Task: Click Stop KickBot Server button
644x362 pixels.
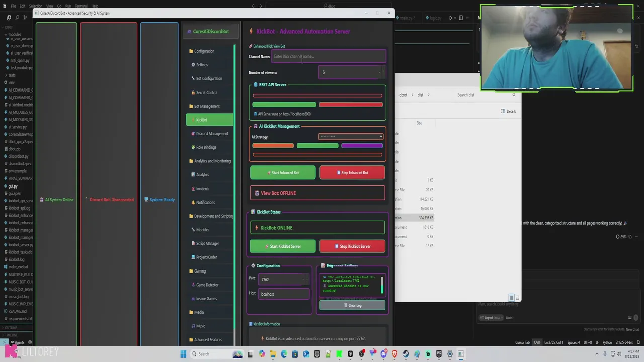Action: (x=352, y=246)
